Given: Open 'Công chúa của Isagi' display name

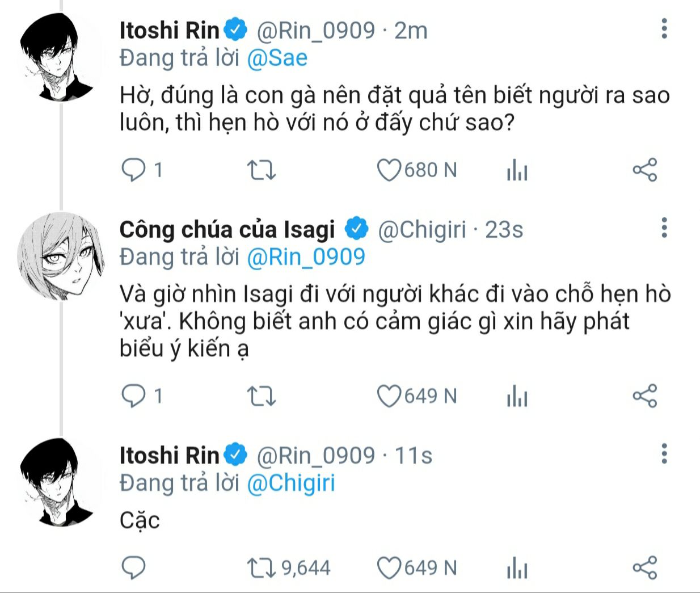Looking at the screenshot, I should 227,230.
